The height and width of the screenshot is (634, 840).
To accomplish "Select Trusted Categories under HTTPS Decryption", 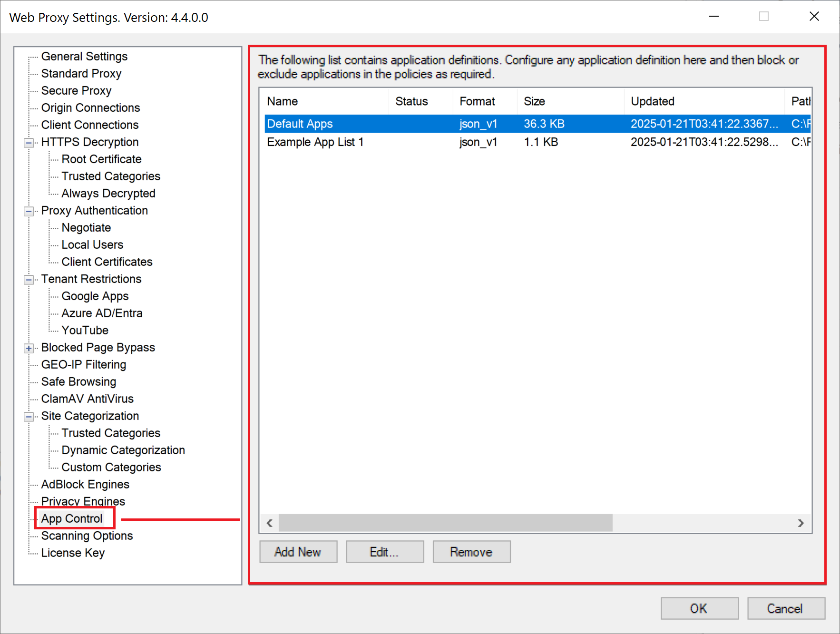I will coord(111,176).
